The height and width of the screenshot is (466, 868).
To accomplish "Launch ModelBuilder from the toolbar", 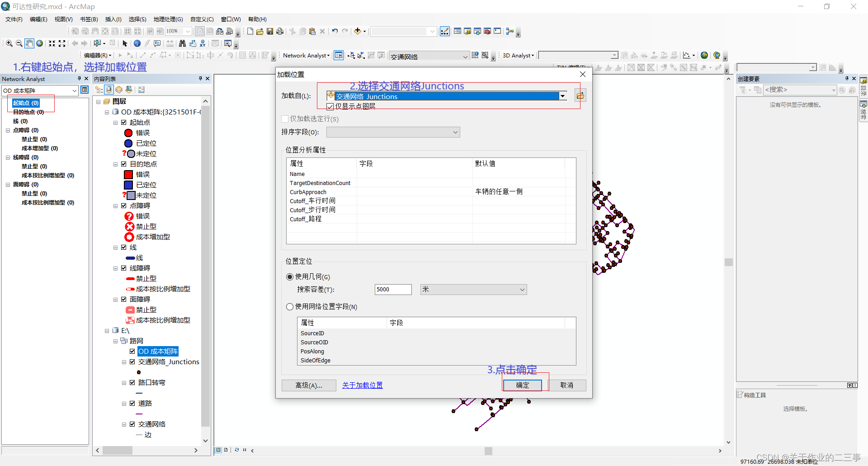I will 510,31.
